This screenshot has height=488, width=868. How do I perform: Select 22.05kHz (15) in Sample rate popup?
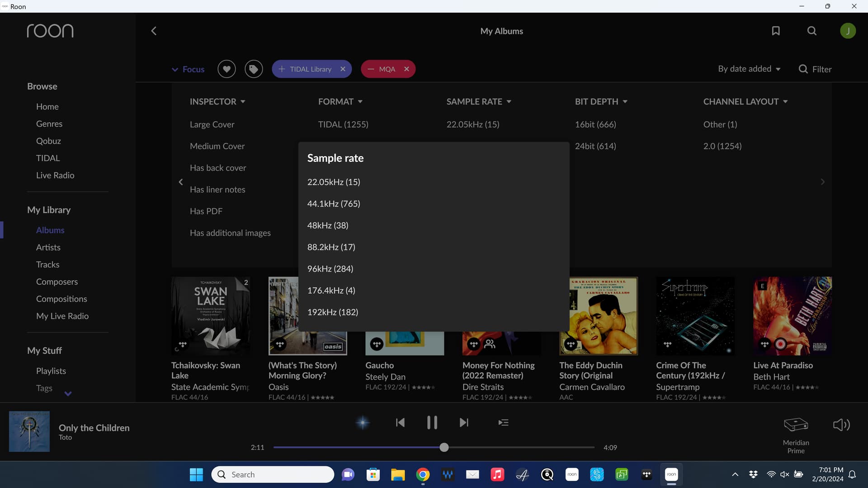point(334,182)
